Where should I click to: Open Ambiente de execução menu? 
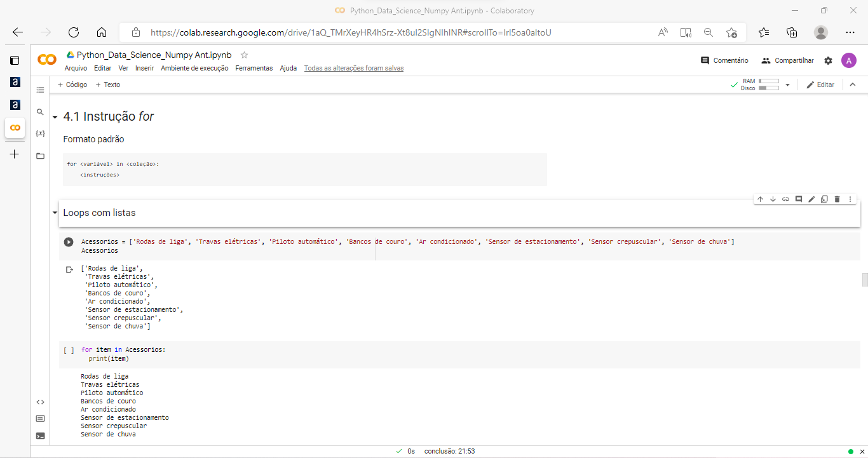point(194,68)
